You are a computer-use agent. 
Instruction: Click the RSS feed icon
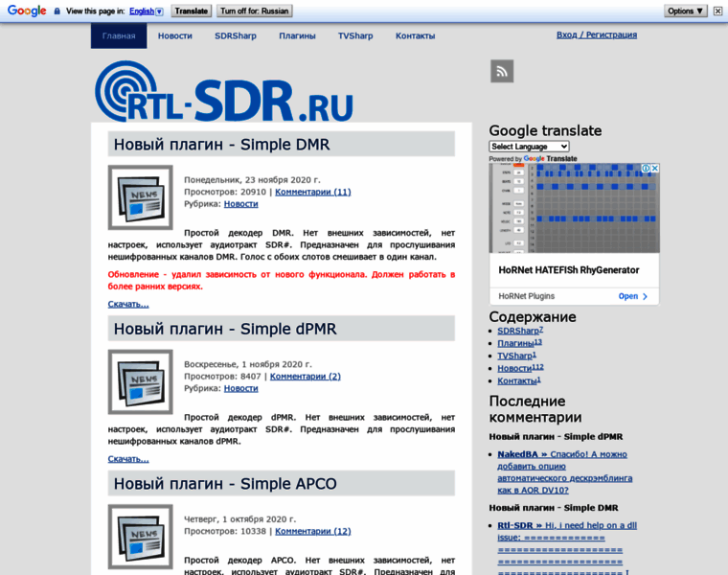[x=502, y=71]
